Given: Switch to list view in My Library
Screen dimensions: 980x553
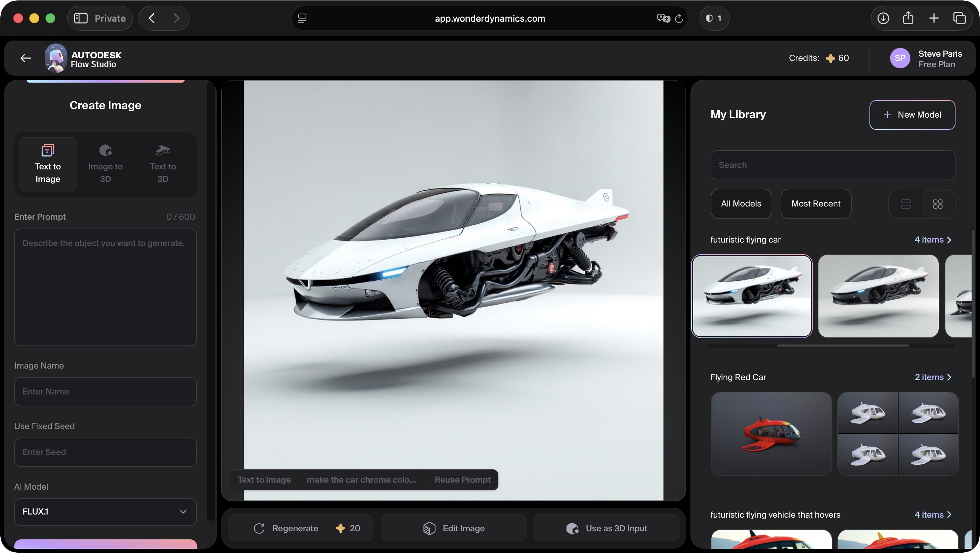Looking at the screenshot, I should click(x=907, y=204).
